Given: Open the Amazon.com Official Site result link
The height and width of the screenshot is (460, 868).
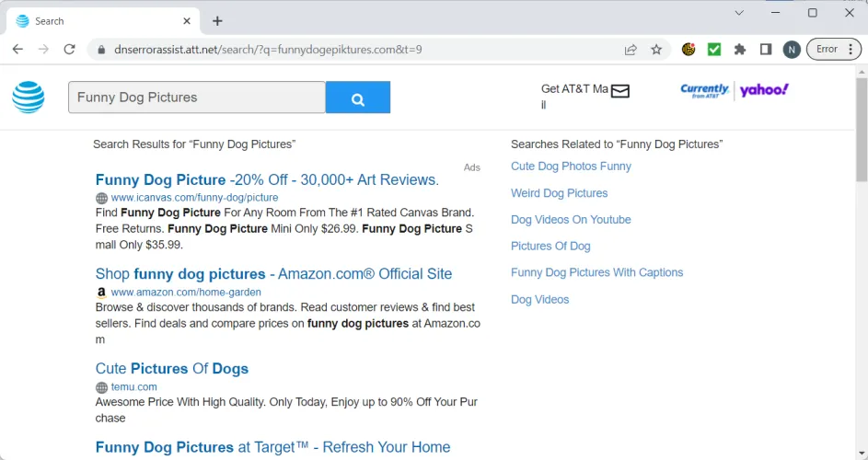Looking at the screenshot, I should tap(273, 274).
